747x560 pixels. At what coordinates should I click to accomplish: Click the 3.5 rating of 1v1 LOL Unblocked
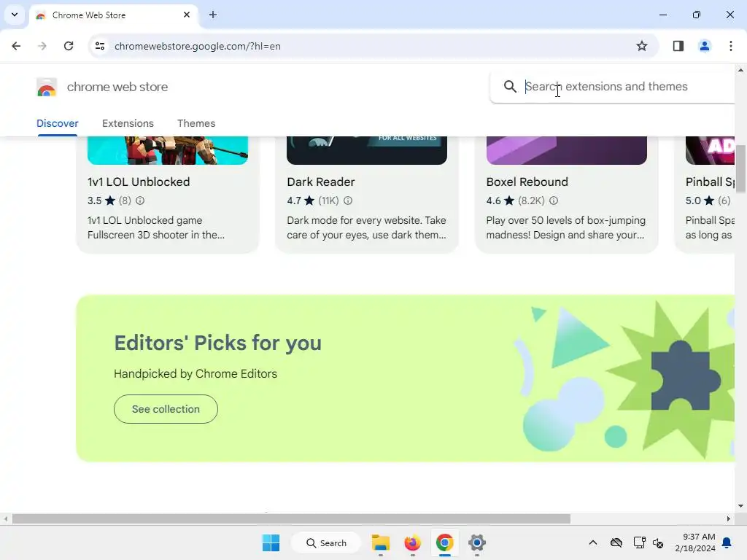[x=94, y=201]
